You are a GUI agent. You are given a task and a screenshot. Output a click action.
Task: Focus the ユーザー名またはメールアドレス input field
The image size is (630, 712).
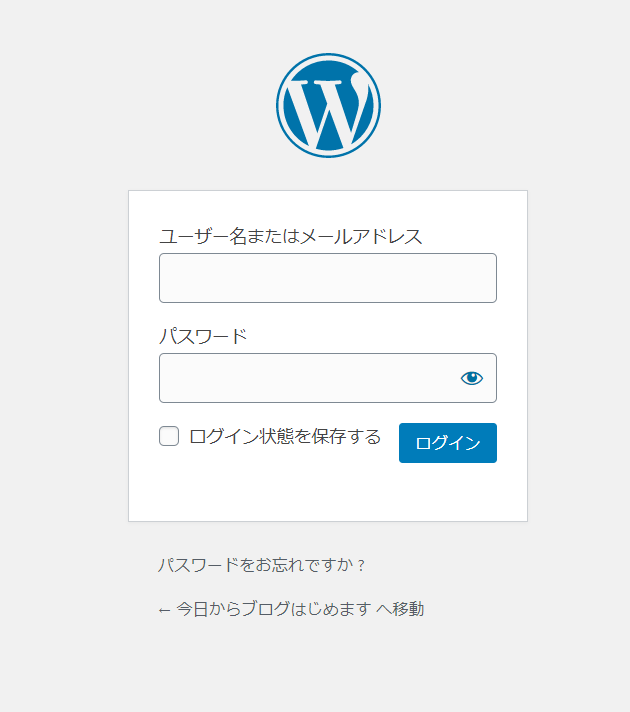coord(328,278)
